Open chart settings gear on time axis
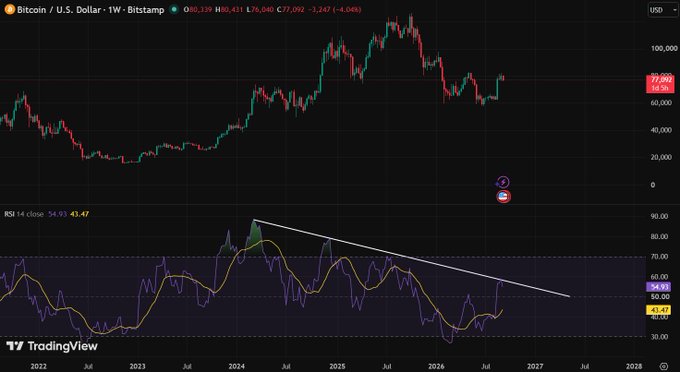This screenshot has height=372, width=680. point(664,366)
